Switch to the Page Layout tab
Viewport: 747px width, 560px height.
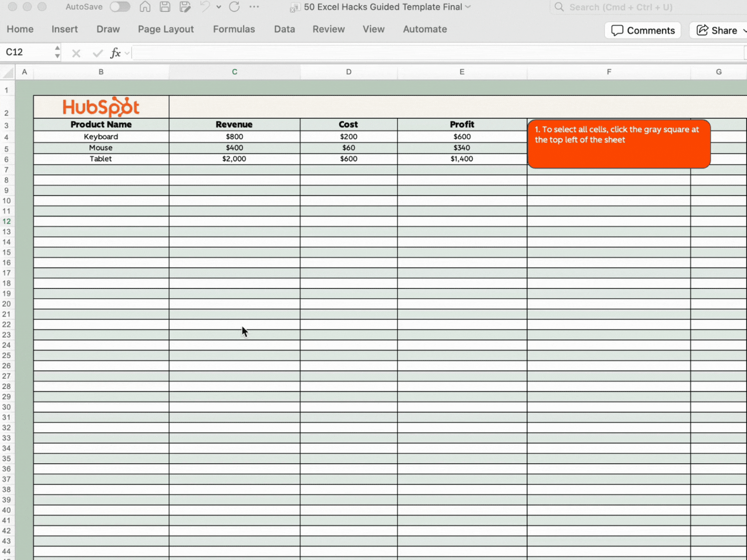pos(166,29)
